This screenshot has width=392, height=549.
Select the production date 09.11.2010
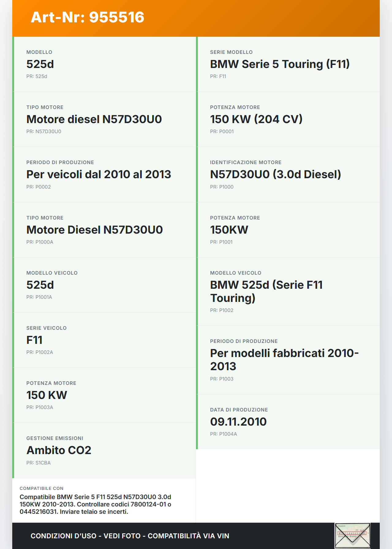click(238, 422)
